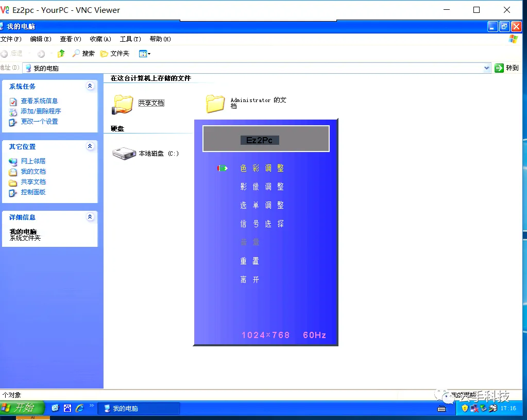The height and width of the screenshot is (420, 527).
Task: Click the 添加/删除程序 link
Action: 41,111
